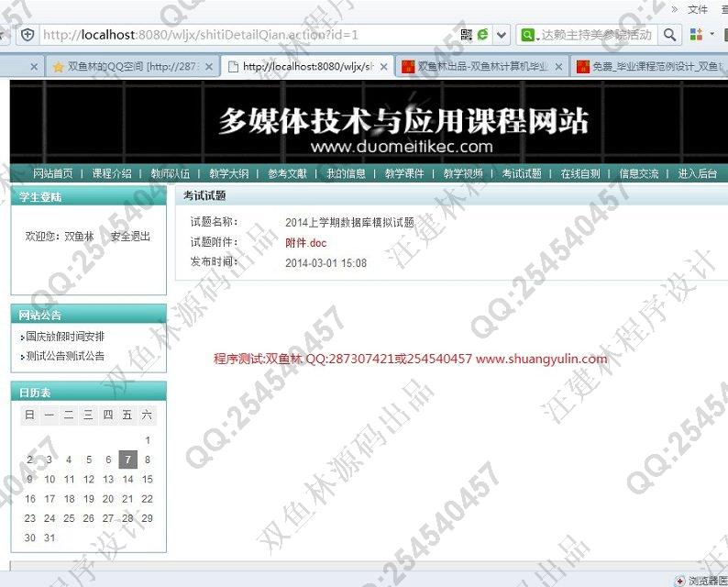
Task: Click the QR code icon in address bar
Action: click(x=467, y=35)
